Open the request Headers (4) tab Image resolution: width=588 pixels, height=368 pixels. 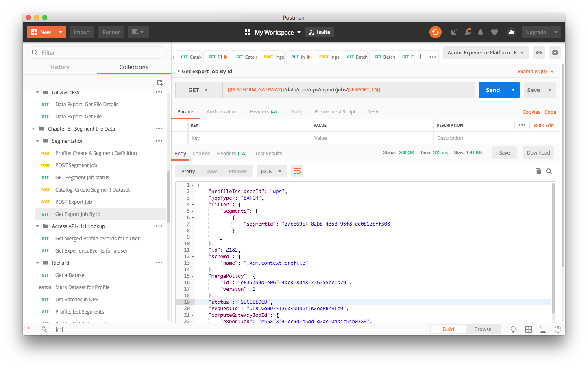(x=263, y=111)
